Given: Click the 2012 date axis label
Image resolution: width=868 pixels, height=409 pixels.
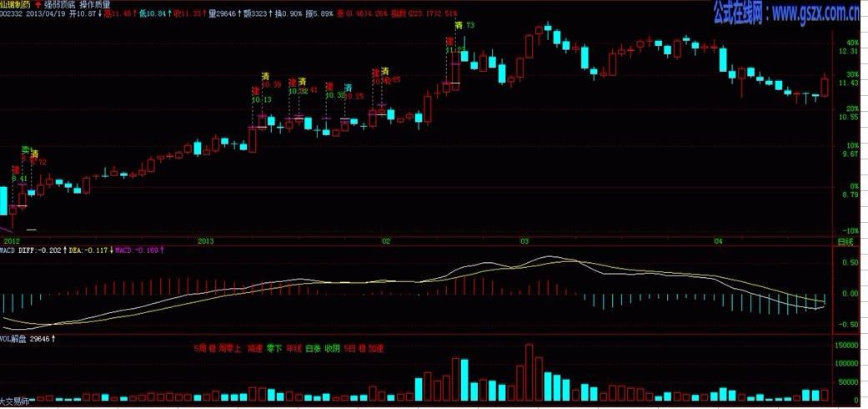Looking at the screenshot, I should pyautogui.click(x=12, y=241).
